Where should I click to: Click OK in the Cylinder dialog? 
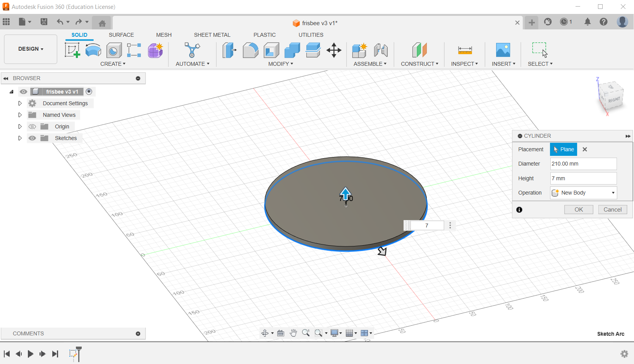(579, 209)
